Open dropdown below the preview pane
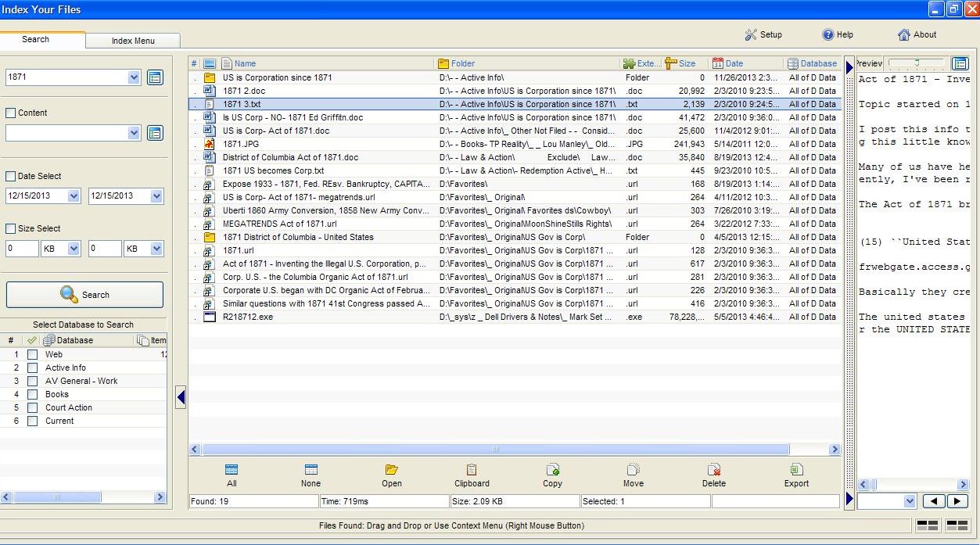980x545 pixels. [x=909, y=501]
